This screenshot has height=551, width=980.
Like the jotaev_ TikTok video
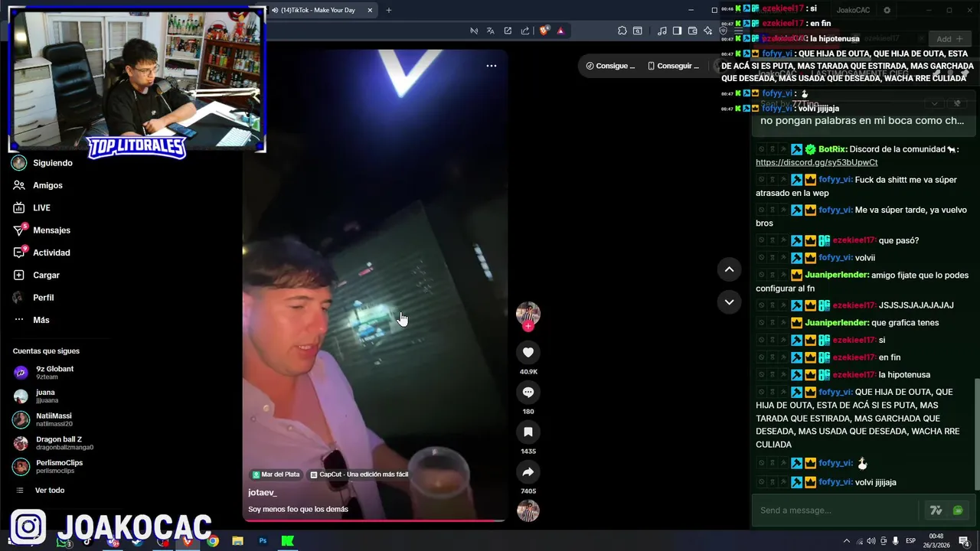[x=528, y=352]
